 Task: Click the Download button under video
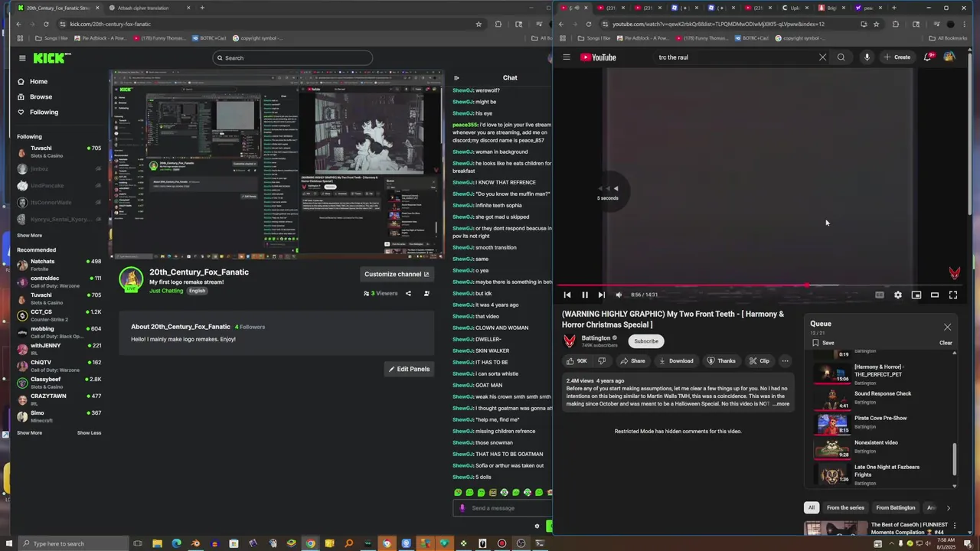(x=676, y=361)
